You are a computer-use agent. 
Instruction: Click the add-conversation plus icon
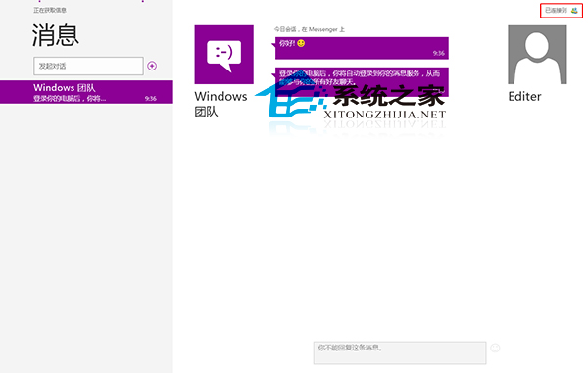pyautogui.click(x=152, y=66)
